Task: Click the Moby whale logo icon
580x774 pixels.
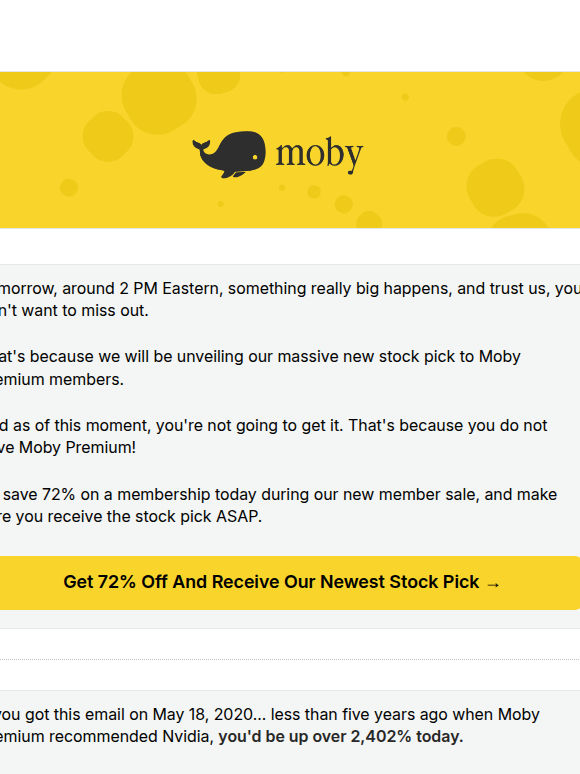Action: pyautogui.click(x=229, y=154)
